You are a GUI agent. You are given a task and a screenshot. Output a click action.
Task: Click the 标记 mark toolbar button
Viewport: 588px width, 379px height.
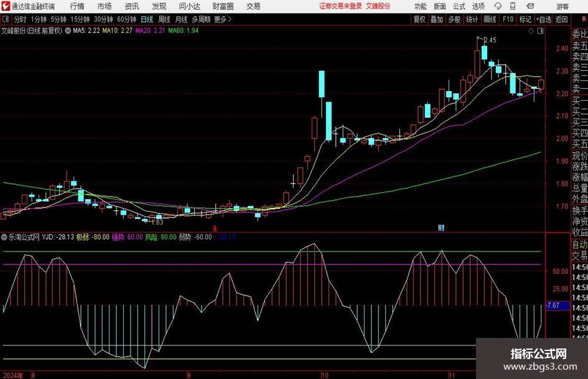pos(525,19)
